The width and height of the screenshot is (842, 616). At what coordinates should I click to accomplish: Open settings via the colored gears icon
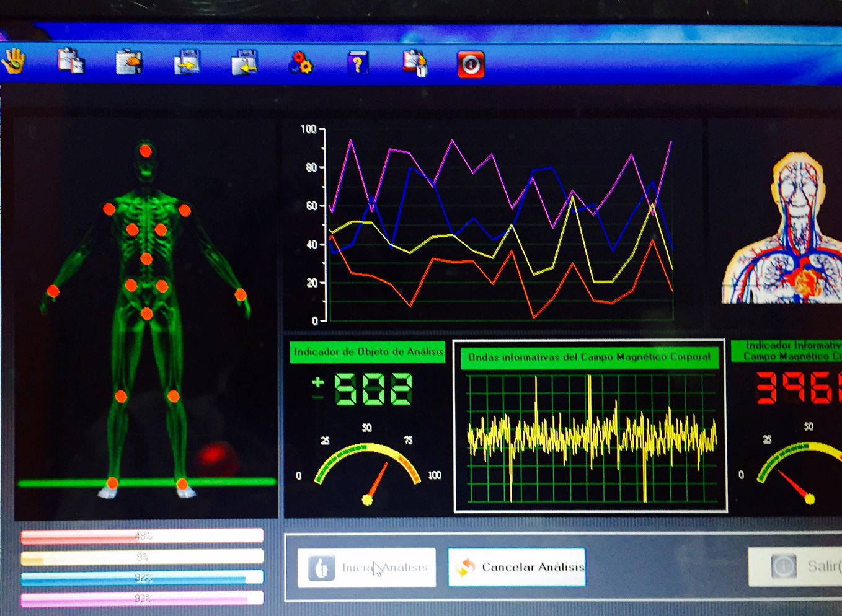(x=301, y=63)
